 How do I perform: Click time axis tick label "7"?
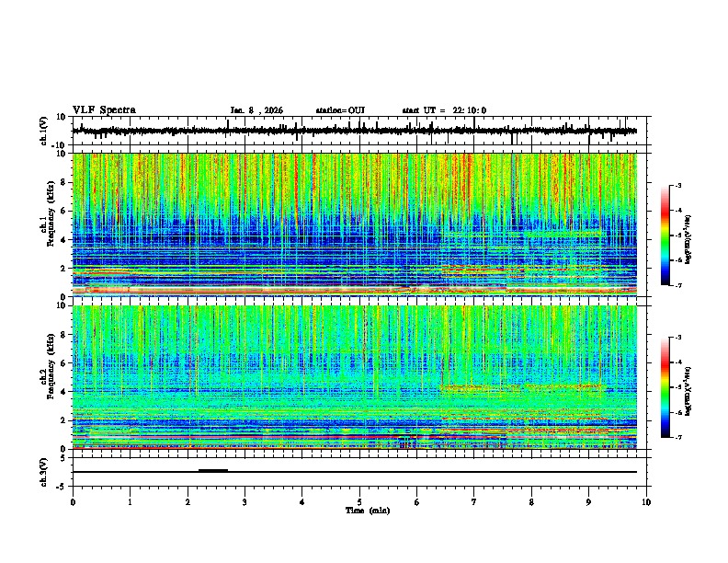coord(474,502)
